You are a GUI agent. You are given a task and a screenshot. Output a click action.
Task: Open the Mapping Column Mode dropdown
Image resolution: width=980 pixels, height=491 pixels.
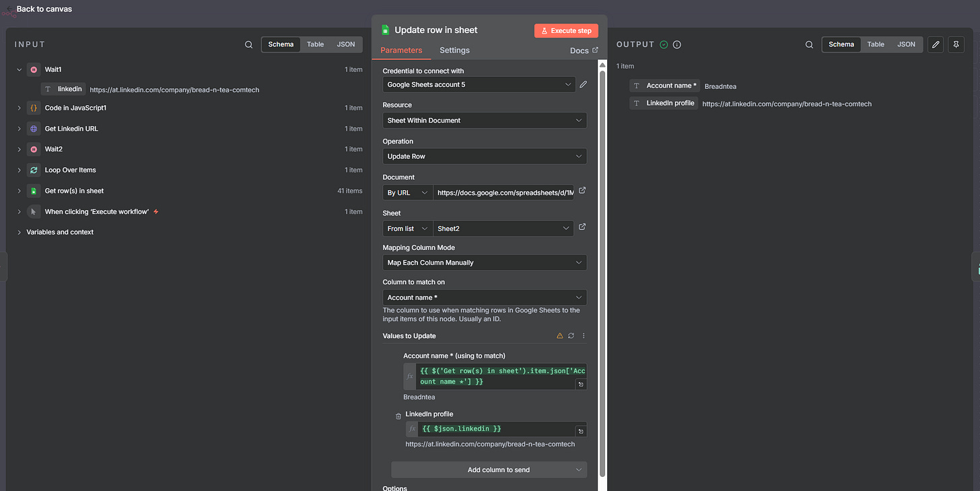click(x=485, y=263)
